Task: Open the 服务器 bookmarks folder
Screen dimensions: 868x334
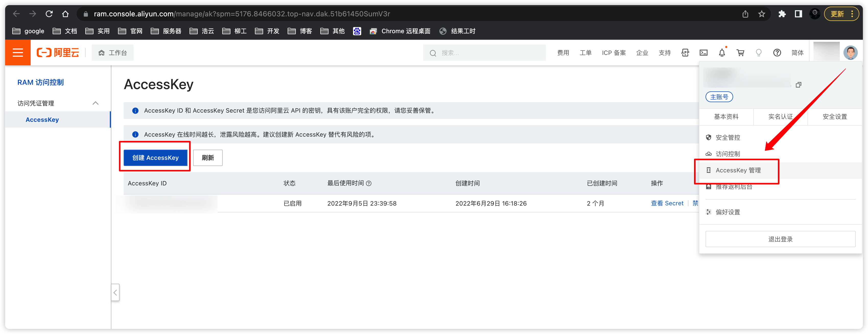Action: (166, 31)
